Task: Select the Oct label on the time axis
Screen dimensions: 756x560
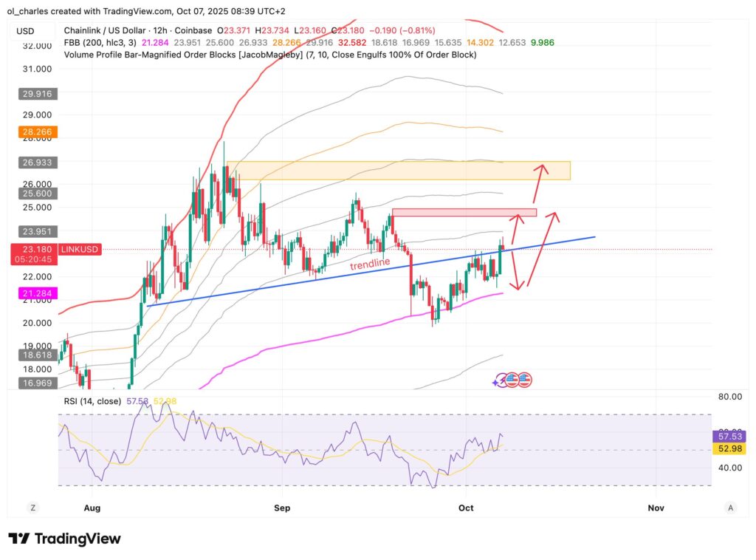Action: (x=466, y=508)
